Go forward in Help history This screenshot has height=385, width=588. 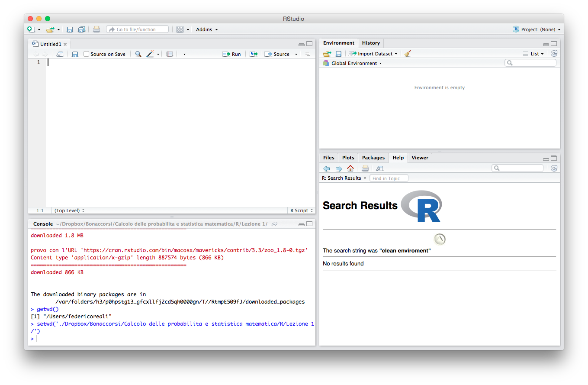tap(339, 168)
